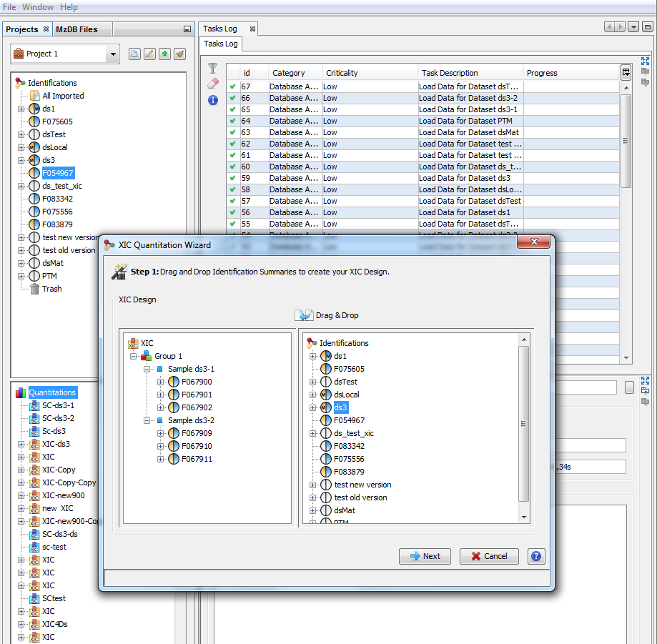657x644 pixels.
Task: Click the Next button in the wizard
Action: [425, 556]
